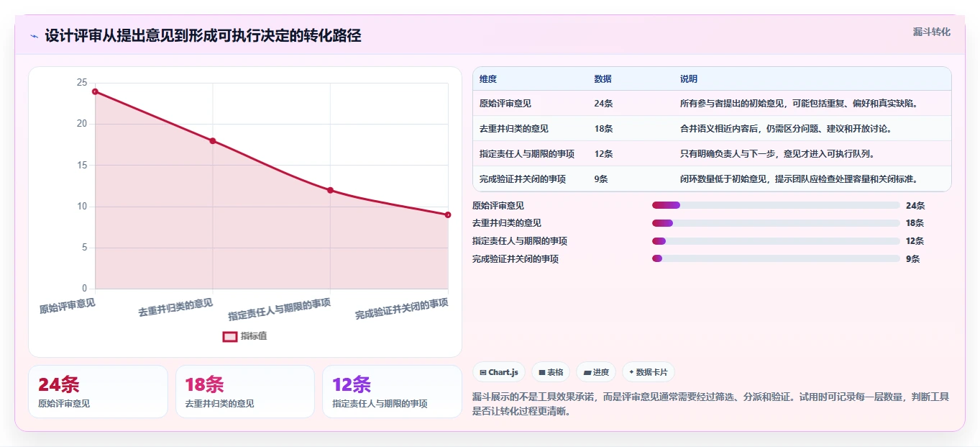Click the chart data point at value 9
Screen dimensions: 980x447
point(448,215)
